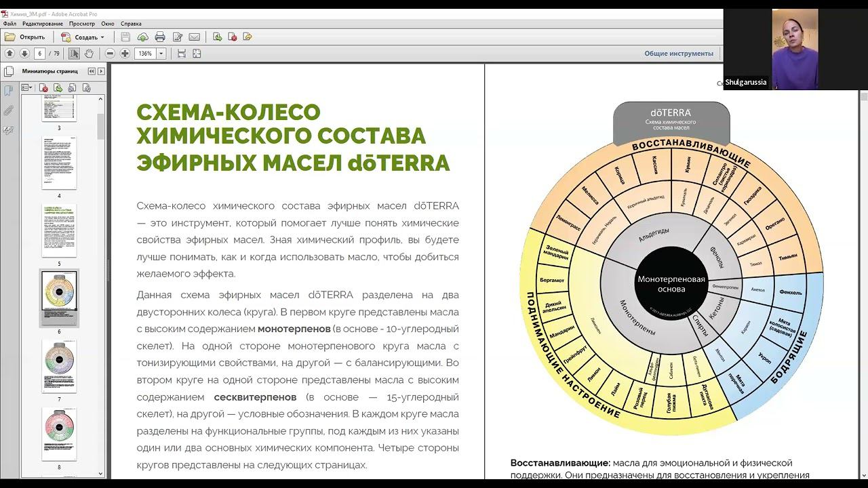Click the Открыть folder icon

(10, 37)
